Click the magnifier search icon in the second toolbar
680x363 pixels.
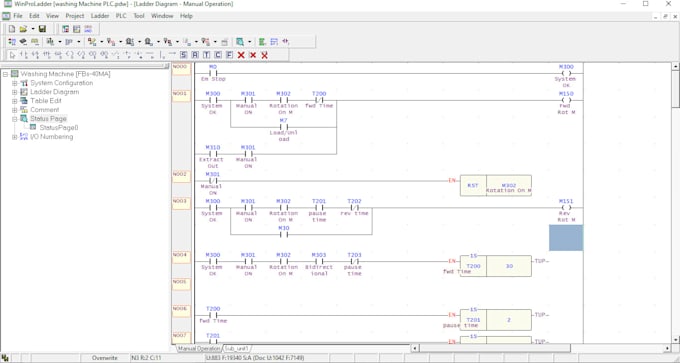click(240, 42)
